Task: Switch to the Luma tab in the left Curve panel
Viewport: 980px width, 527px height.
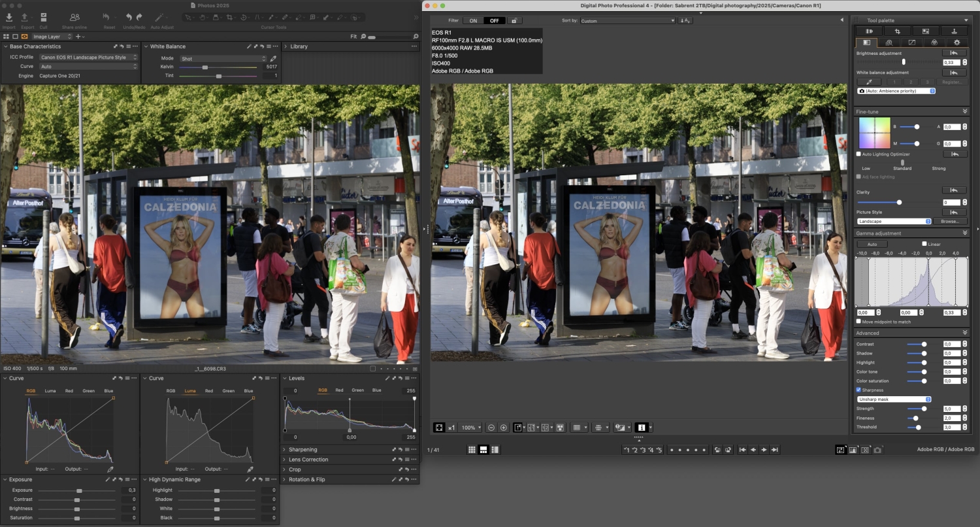Action: click(x=50, y=391)
